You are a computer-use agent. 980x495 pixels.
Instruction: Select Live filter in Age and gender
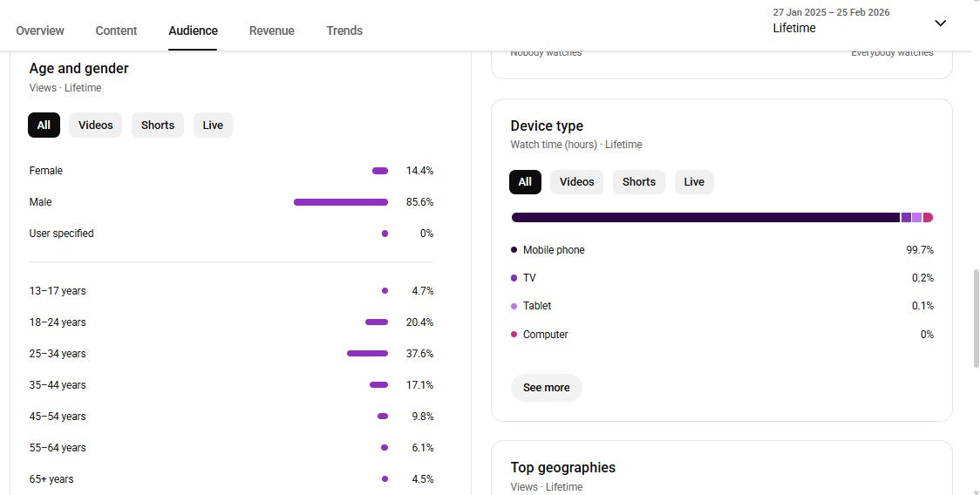coord(213,125)
